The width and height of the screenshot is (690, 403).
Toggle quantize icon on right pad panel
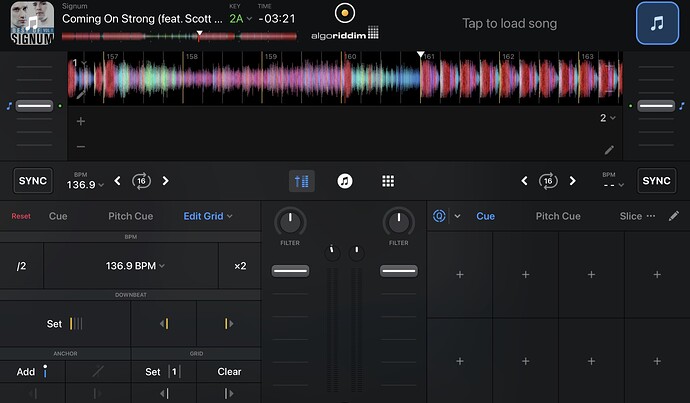(439, 216)
